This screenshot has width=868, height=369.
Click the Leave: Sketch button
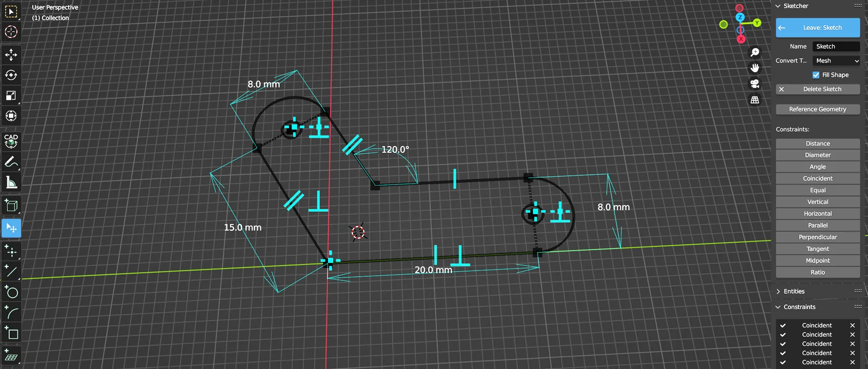pyautogui.click(x=818, y=28)
